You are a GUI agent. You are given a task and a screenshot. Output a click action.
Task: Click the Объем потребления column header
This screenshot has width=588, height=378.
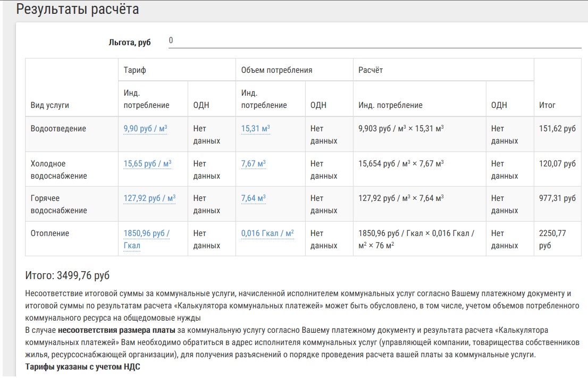[276, 70]
